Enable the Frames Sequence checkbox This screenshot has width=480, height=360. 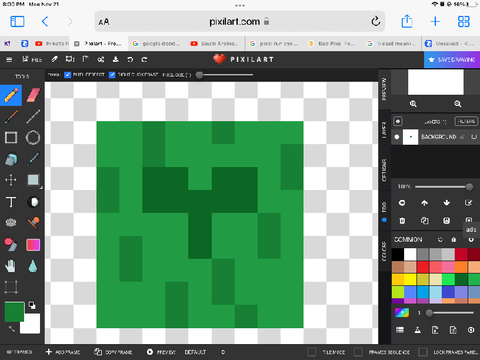point(358,352)
